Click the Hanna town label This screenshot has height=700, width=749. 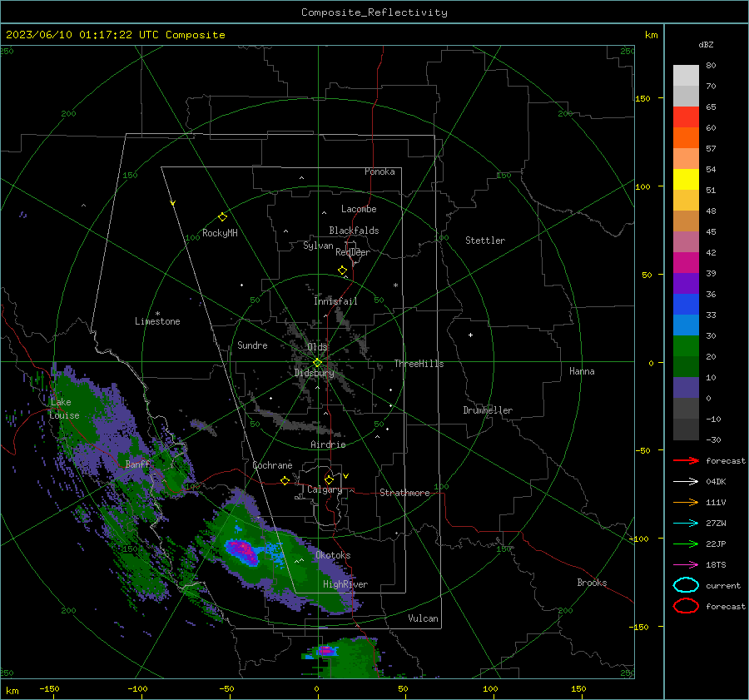click(x=582, y=371)
